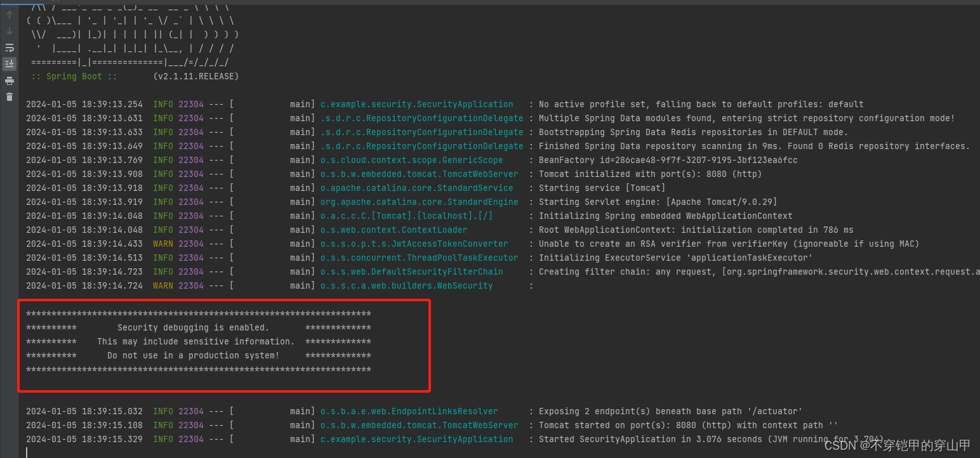
Task: Click 'Starting service [Tomcat]' message
Action: click(602, 188)
